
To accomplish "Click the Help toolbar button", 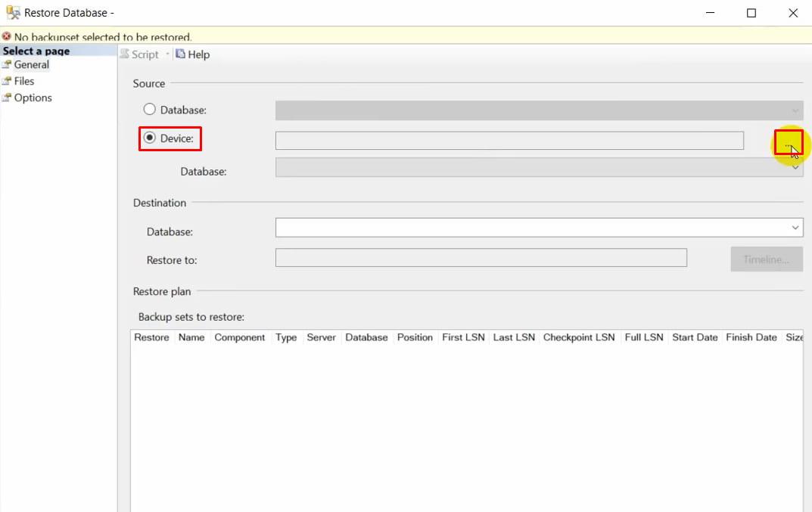I will (191, 54).
